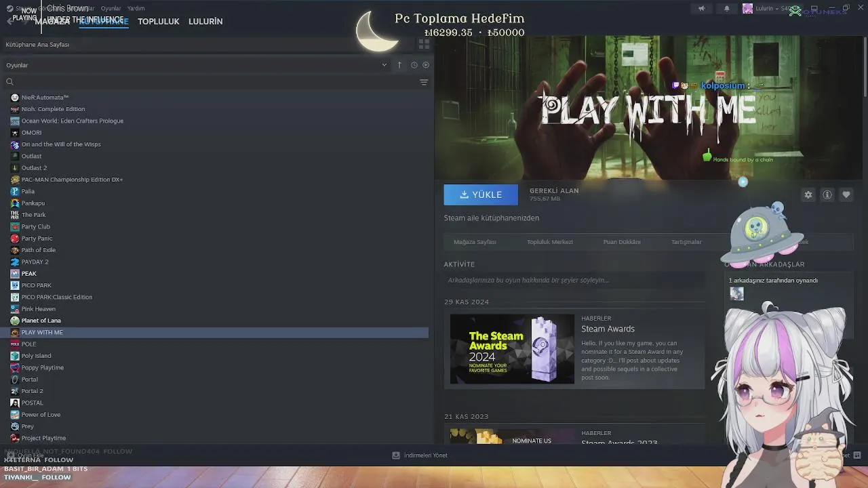Open the library filter settings icon
Image resolution: width=868 pixels, height=488 pixels.
[424, 82]
